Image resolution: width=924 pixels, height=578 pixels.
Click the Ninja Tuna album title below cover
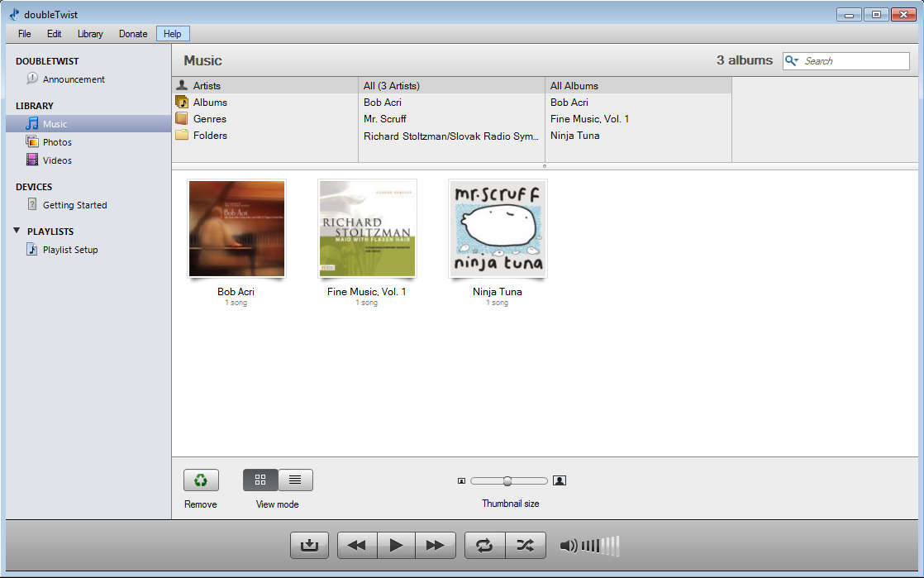[x=498, y=291]
